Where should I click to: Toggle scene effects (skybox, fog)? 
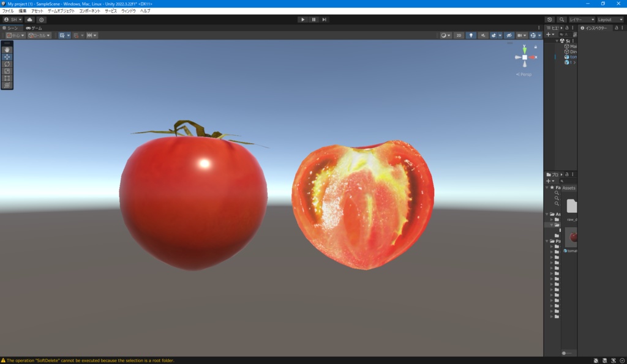pyautogui.click(x=494, y=35)
